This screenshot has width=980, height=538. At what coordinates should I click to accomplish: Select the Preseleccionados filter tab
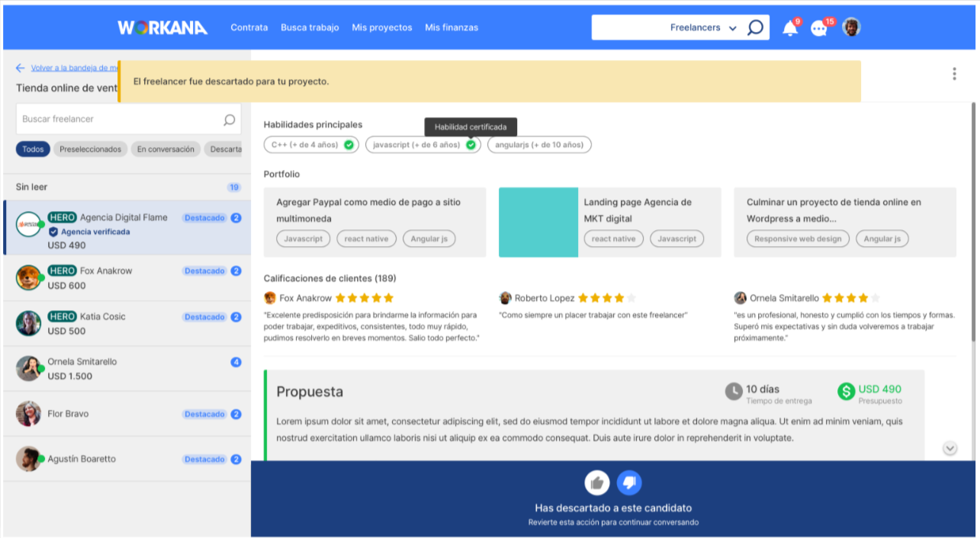tap(91, 149)
